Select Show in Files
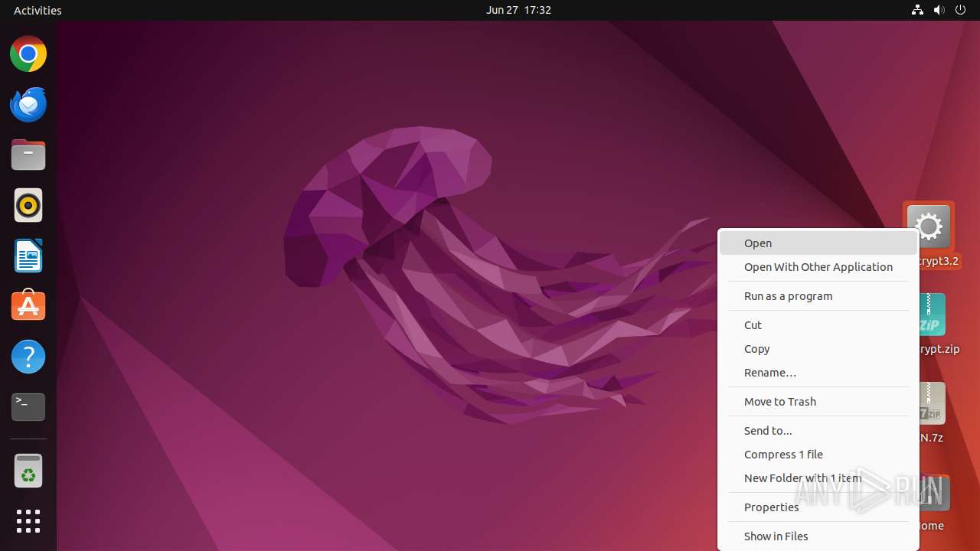980x551 pixels. point(818,536)
